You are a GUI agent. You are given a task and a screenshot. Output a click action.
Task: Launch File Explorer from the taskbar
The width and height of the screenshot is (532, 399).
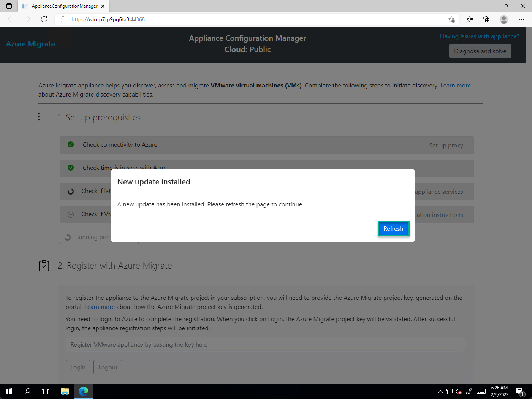(65, 391)
